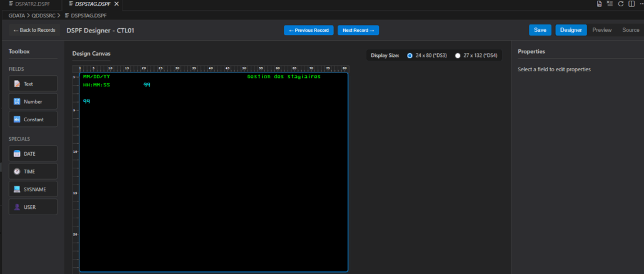This screenshot has width=644, height=274.
Task: Add a DATE special field
Action: 33,154
